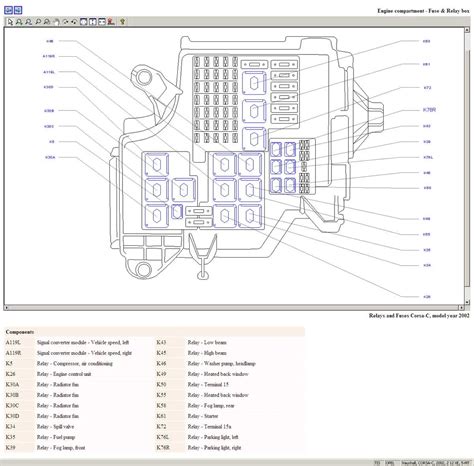The width and height of the screenshot is (474, 466).
Task: Click the rotate clockwise arrow icon
Action: [65, 22]
